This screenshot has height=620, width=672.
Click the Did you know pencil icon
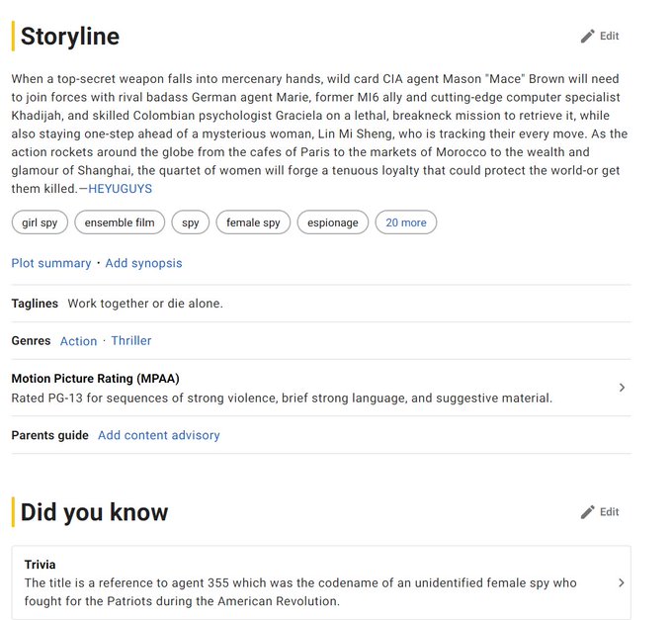(x=588, y=512)
